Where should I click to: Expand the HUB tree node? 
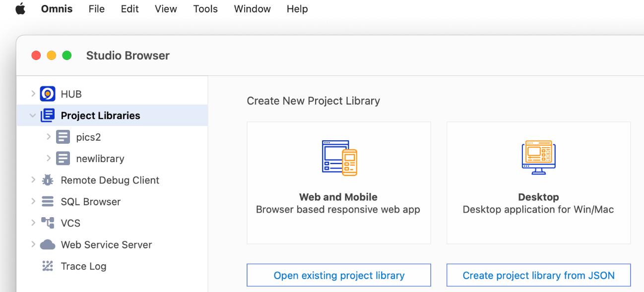(33, 93)
